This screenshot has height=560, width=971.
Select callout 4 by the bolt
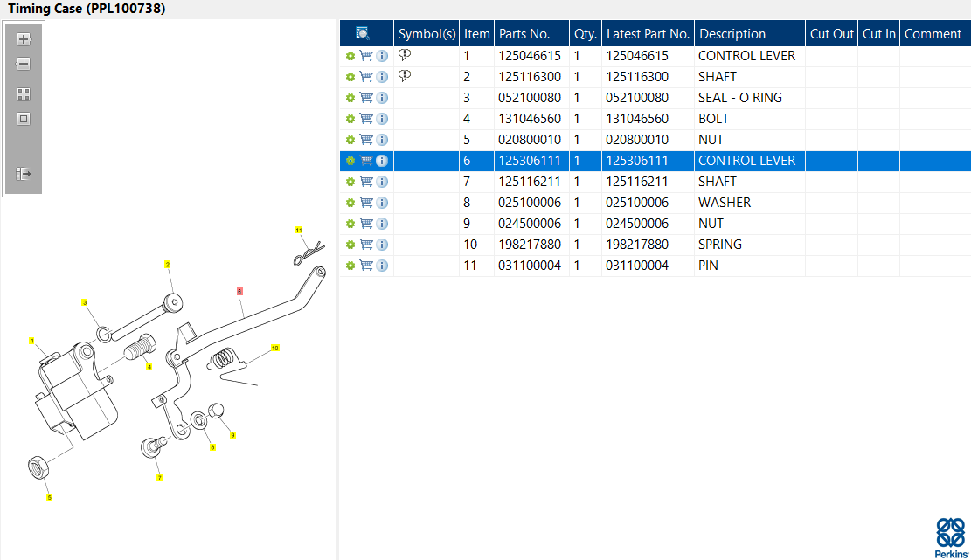pyautogui.click(x=149, y=367)
